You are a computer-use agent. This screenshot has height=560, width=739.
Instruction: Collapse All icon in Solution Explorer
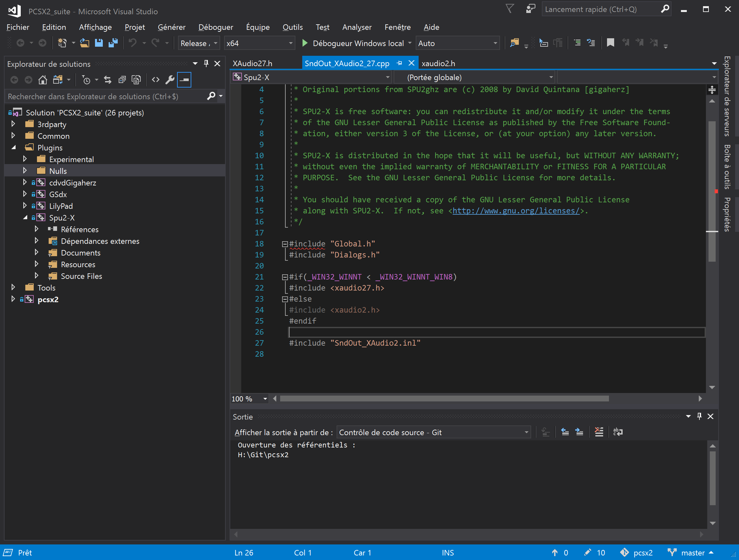click(x=122, y=79)
